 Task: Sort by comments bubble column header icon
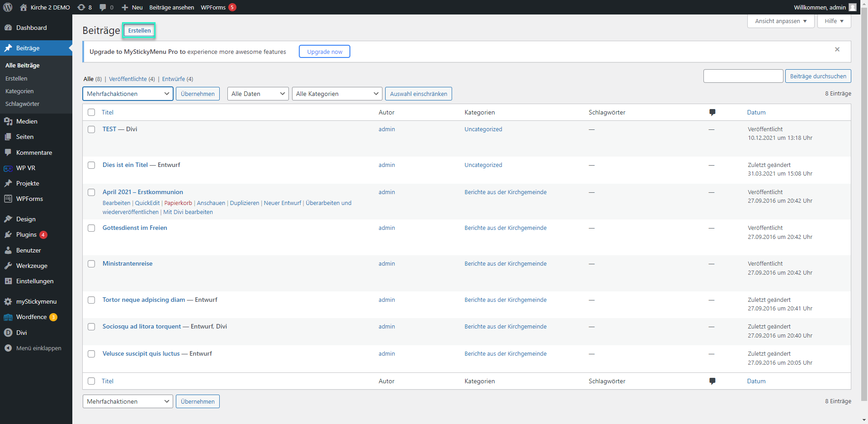pos(712,112)
